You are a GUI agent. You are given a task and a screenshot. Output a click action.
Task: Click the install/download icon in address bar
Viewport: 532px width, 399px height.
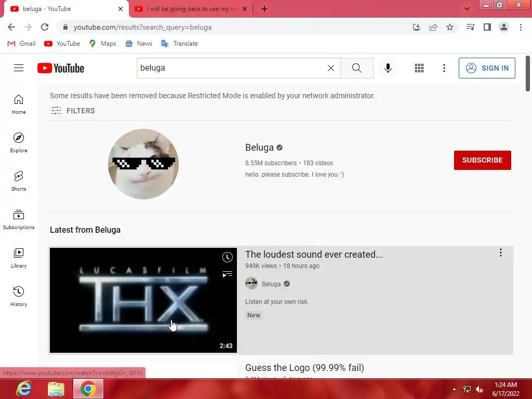click(x=417, y=27)
